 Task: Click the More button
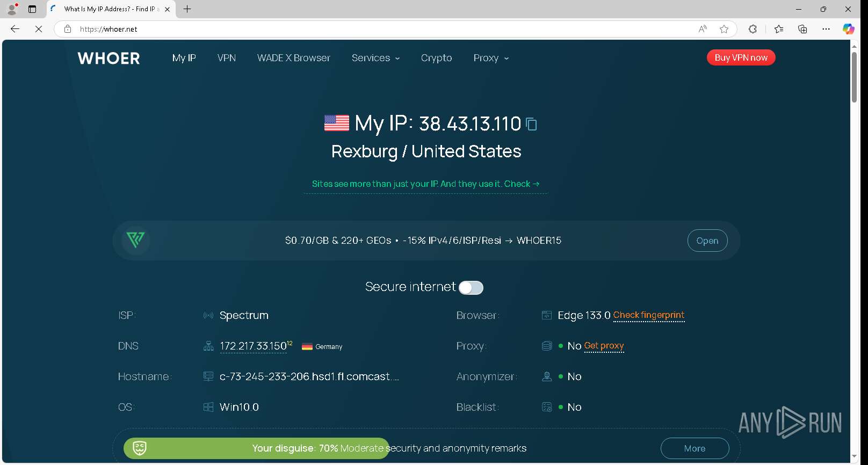(695, 448)
